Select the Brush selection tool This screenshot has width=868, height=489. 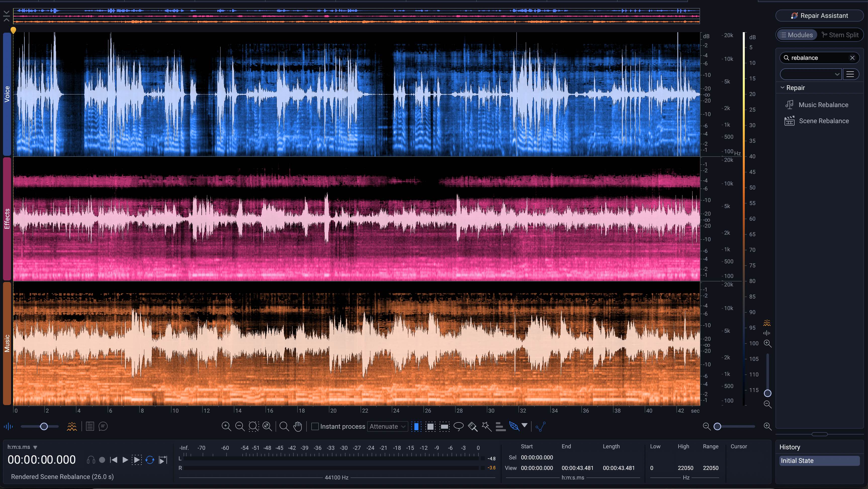point(472,426)
